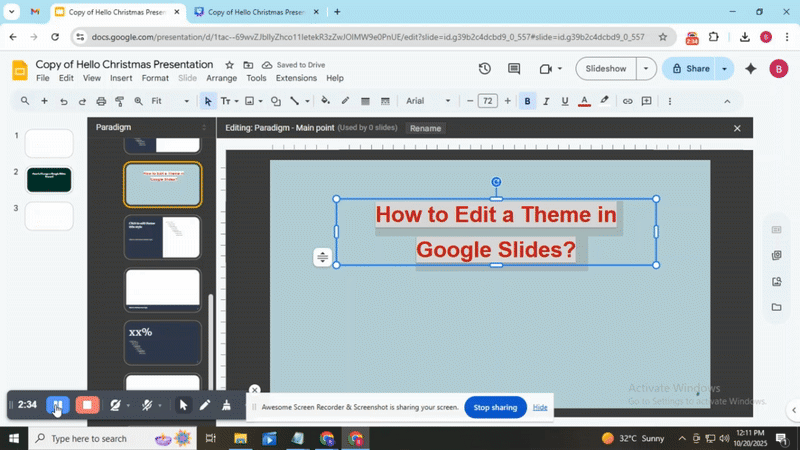The height and width of the screenshot is (450, 800).
Task: Click the Stop sharing button
Action: click(x=495, y=407)
